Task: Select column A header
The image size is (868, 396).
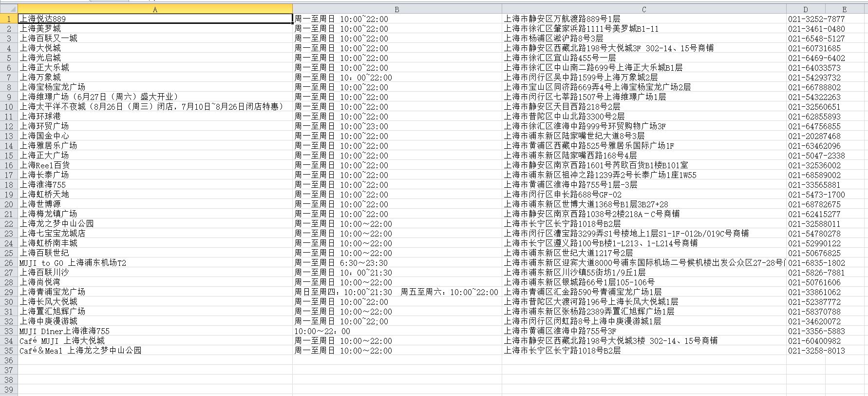Action: (155, 9)
